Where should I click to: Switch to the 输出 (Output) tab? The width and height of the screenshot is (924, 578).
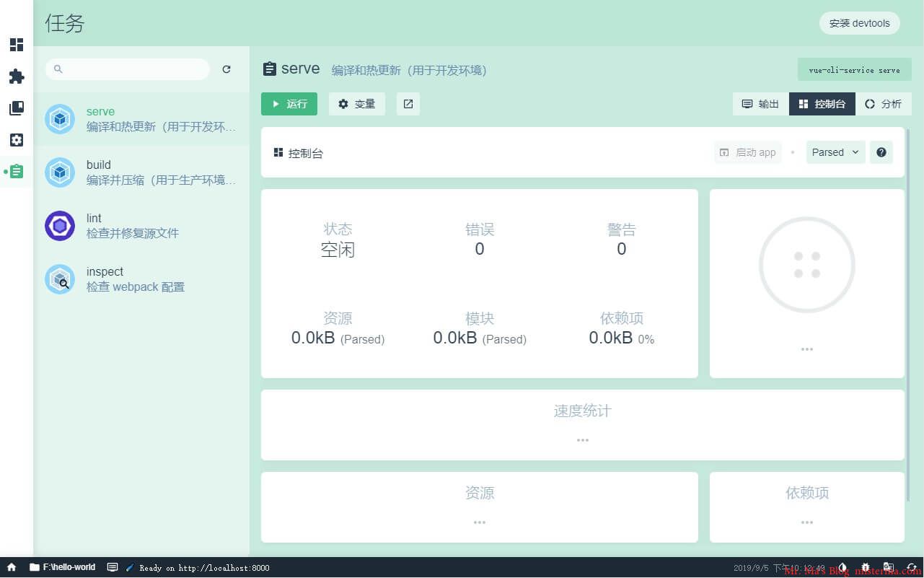pyautogui.click(x=761, y=104)
